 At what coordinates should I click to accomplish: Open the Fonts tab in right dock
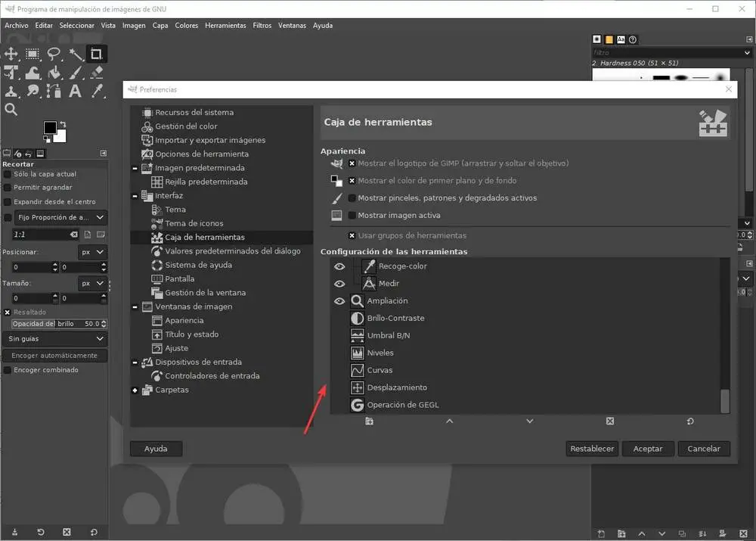click(621, 39)
